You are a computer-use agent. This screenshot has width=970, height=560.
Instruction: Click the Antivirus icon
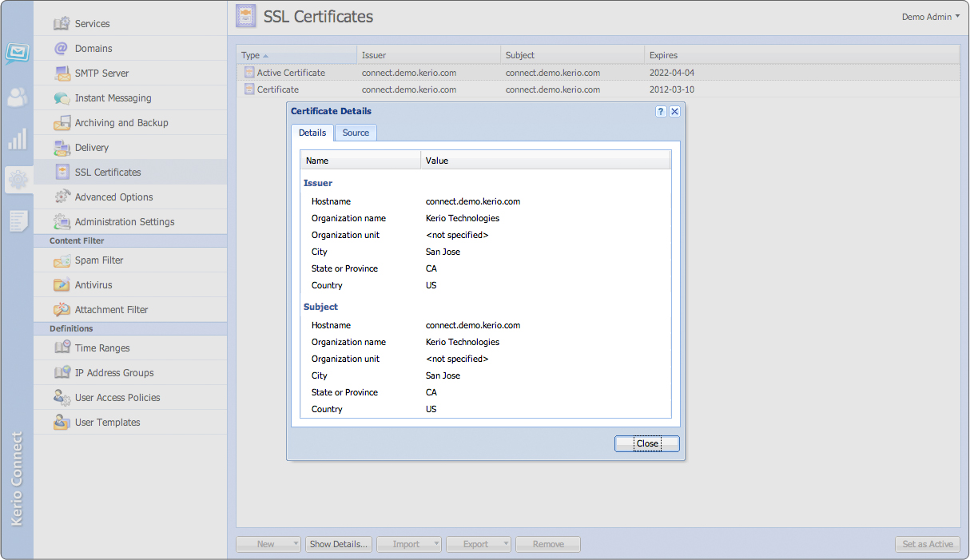click(62, 285)
